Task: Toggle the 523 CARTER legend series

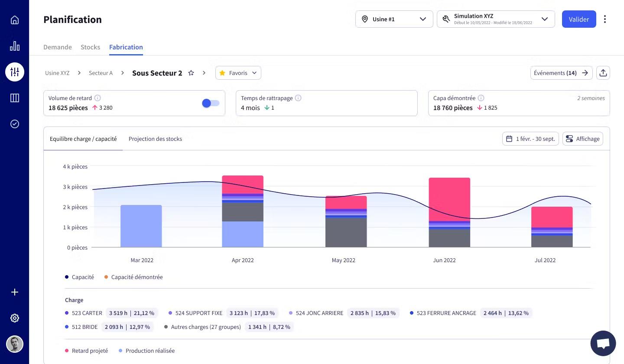Action: click(84, 313)
